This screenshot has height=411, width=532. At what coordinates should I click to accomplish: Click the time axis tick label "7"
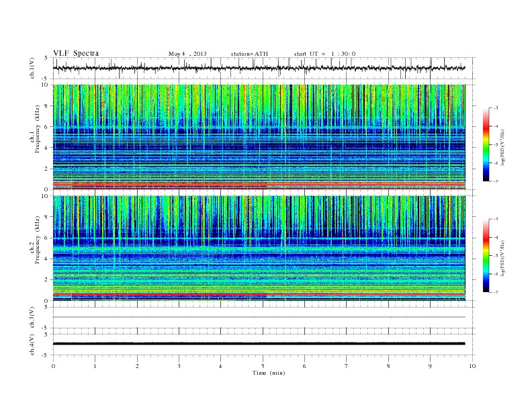pyautogui.click(x=347, y=366)
